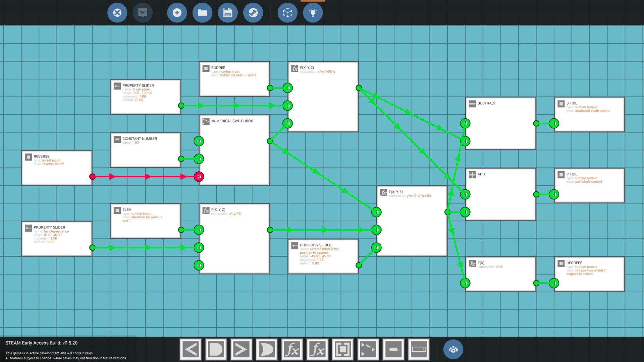The image size is (644, 362).
Task: Open the load folder icon
Action: 202,13
